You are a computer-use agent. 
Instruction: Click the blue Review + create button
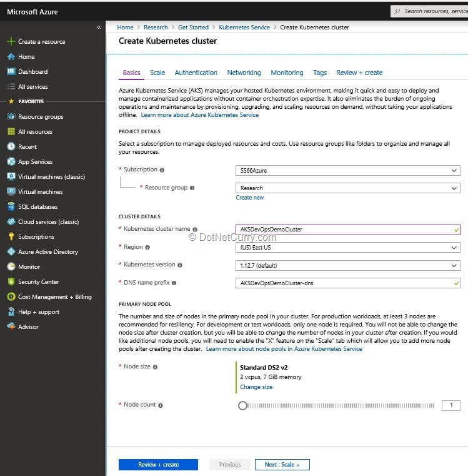point(158,465)
